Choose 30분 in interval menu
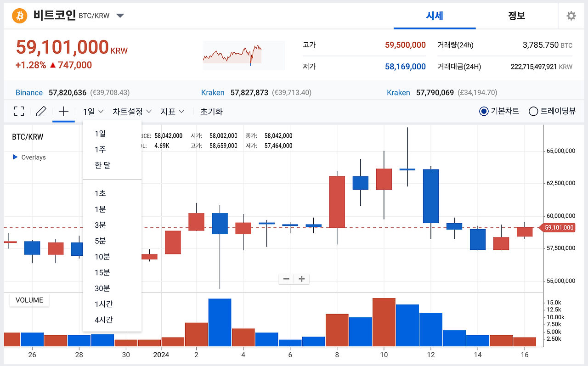This screenshot has height=366, width=588. pyautogui.click(x=112, y=288)
